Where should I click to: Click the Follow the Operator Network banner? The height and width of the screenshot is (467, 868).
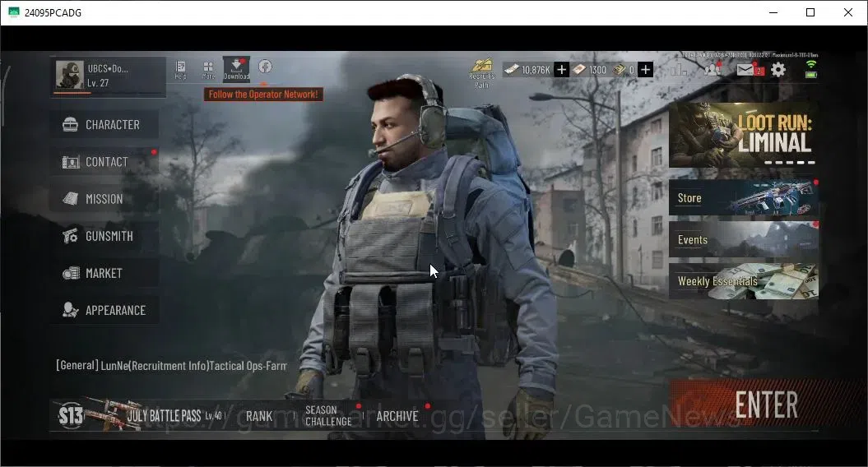pos(263,95)
